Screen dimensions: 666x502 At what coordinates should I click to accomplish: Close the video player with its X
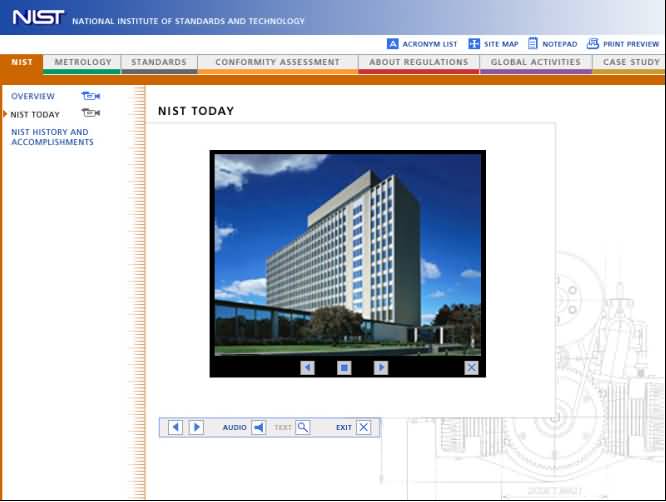pos(471,367)
